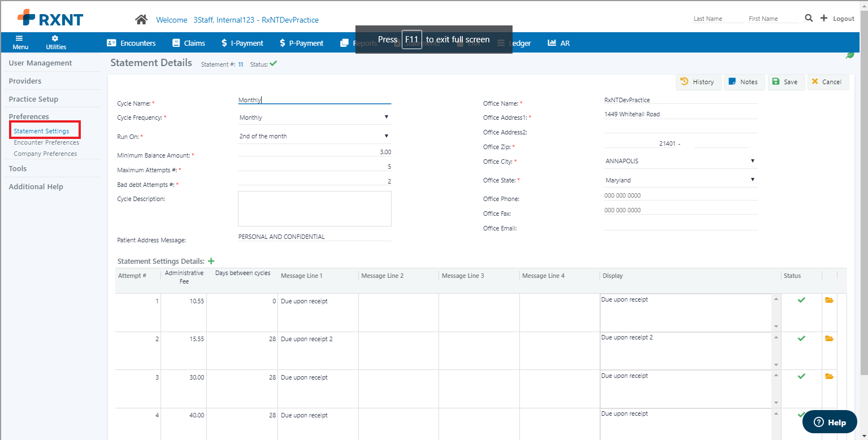Viewport: 868px width, 440px height.
Task: Expand the Additional Help section
Action: pos(36,187)
